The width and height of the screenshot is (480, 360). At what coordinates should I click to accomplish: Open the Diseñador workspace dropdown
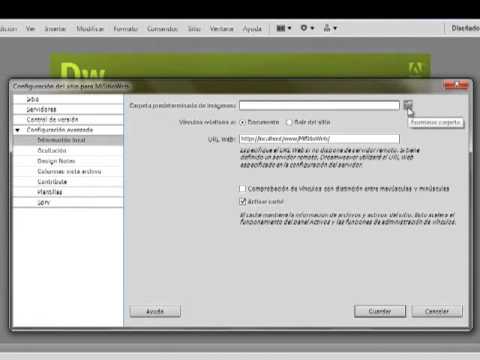(465, 28)
